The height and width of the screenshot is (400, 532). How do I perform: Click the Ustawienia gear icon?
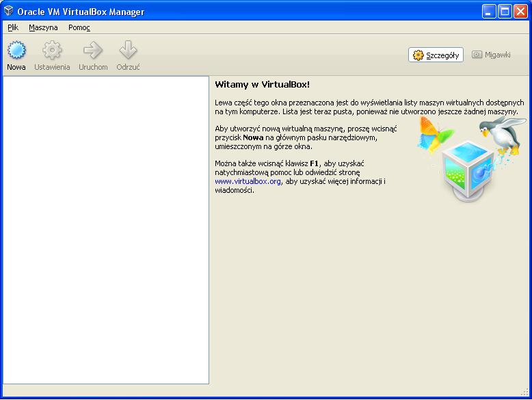pyautogui.click(x=52, y=50)
